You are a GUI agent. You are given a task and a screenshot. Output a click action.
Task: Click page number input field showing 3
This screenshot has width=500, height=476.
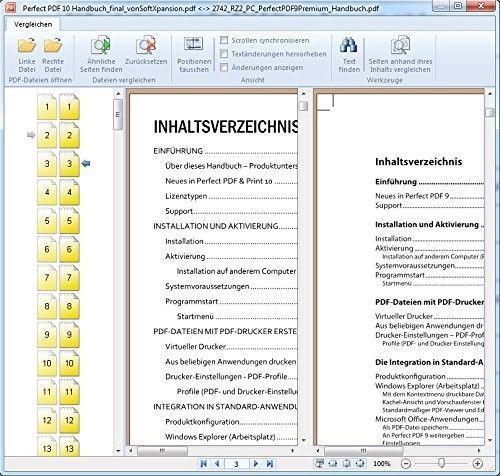[x=237, y=464]
